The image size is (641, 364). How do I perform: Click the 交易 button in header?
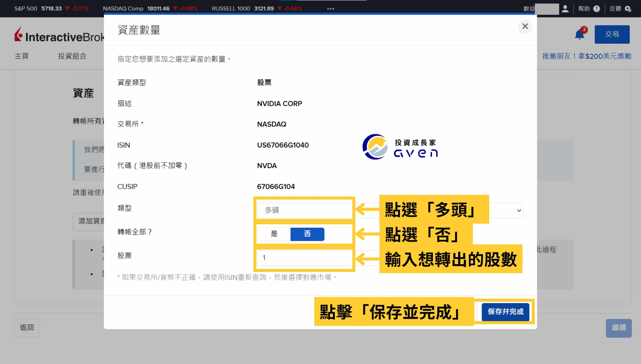(612, 34)
